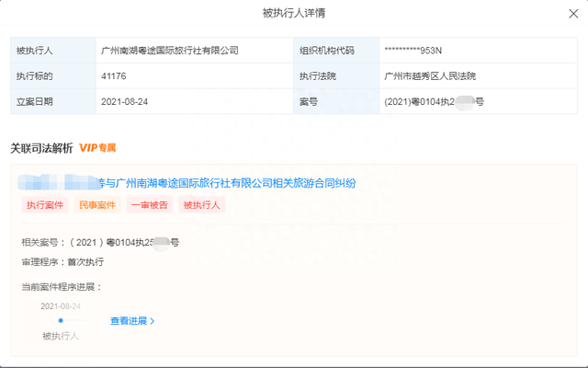This screenshot has height=368, width=588.
Task: Click the 41176 执行标的 value
Action: [114, 76]
